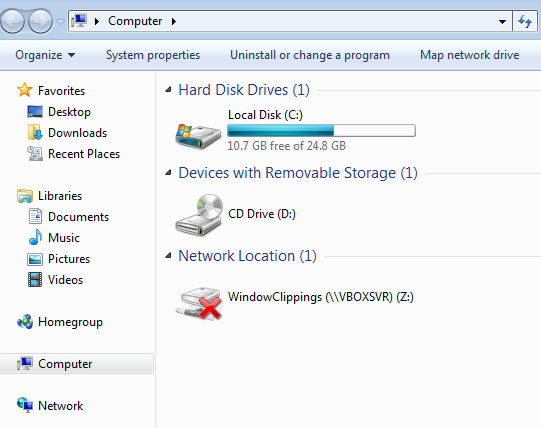Open the Homegroup icon in the sidebar
541x428 pixels.
(x=25, y=322)
